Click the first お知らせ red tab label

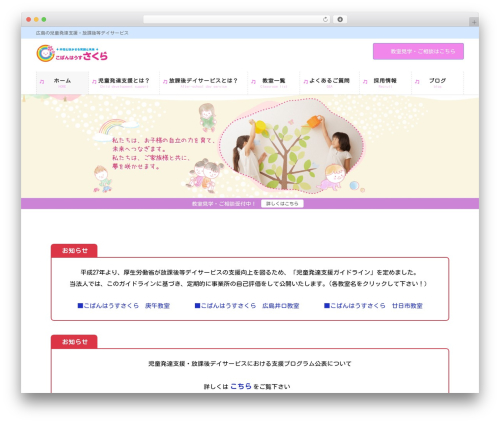click(x=74, y=251)
